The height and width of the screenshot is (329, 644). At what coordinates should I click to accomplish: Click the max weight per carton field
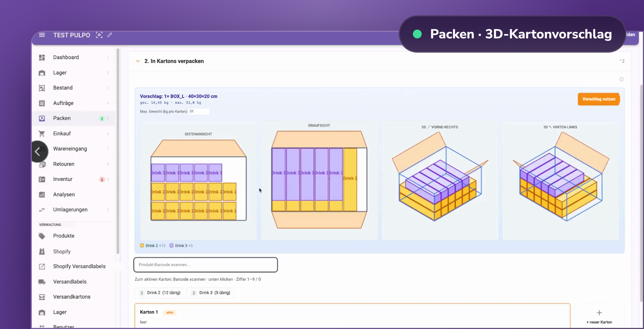pyautogui.click(x=199, y=111)
